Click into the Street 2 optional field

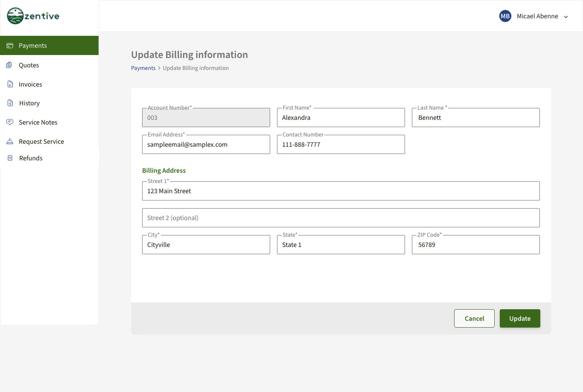(341, 218)
